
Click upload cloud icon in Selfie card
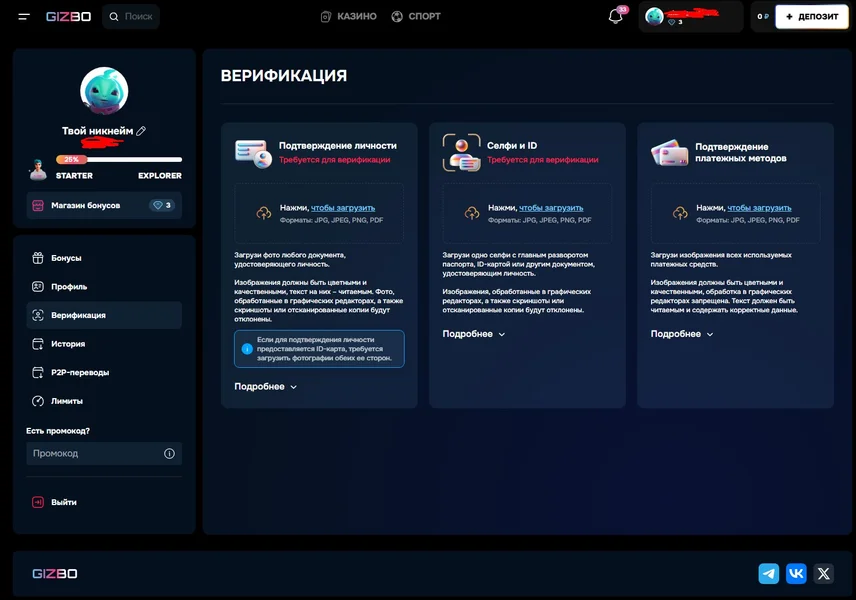click(472, 213)
